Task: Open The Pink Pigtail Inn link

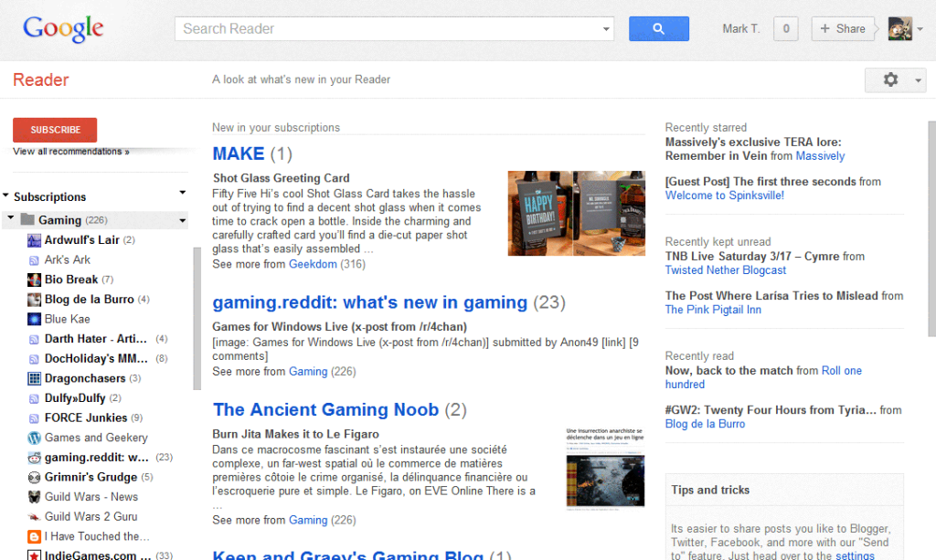Action: point(713,310)
